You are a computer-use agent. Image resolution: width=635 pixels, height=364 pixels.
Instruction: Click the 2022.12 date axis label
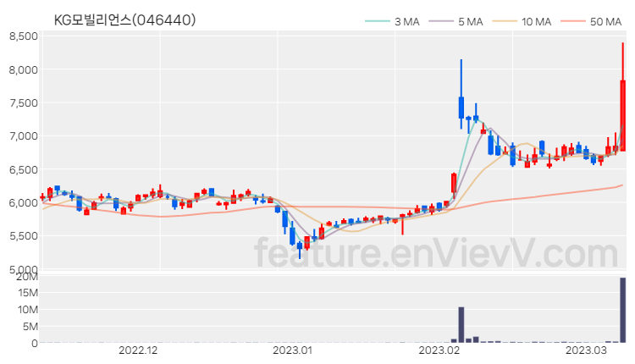pyautogui.click(x=138, y=350)
